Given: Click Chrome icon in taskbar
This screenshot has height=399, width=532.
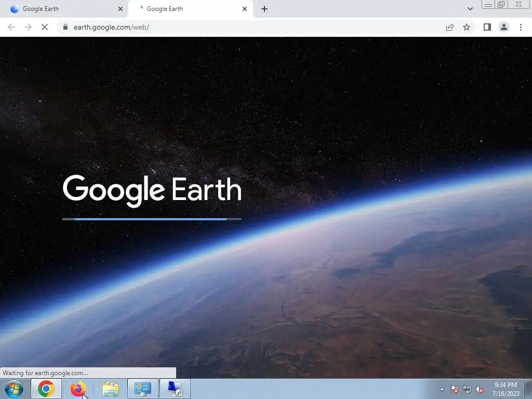Looking at the screenshot, I should 46,389.
